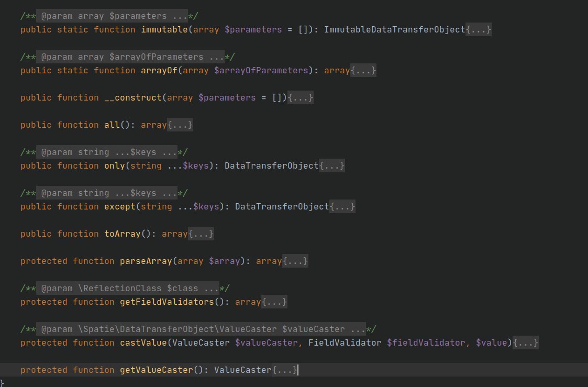The height and width of the screenshot is (387, 588).
Task: Click the toArray method name
Action: [122, 234]
